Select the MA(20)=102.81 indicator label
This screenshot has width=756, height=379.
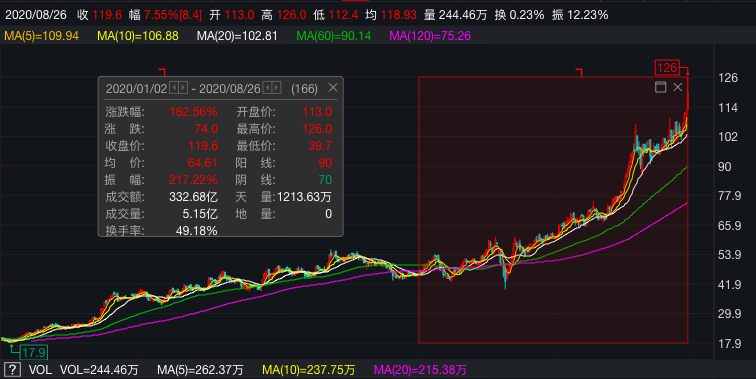coord(237,36)
